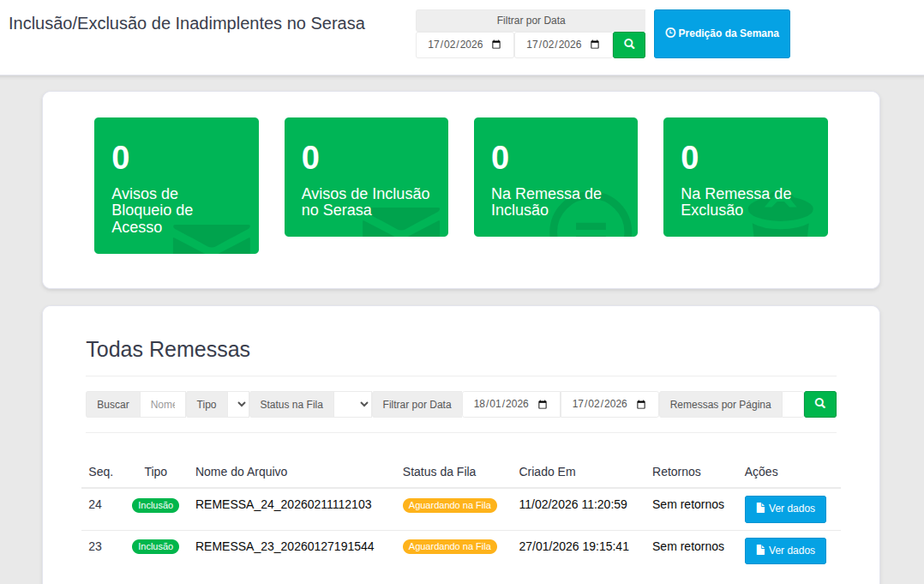
Task: Open calendar picker of the Remessas table end date
Action: 641,405
